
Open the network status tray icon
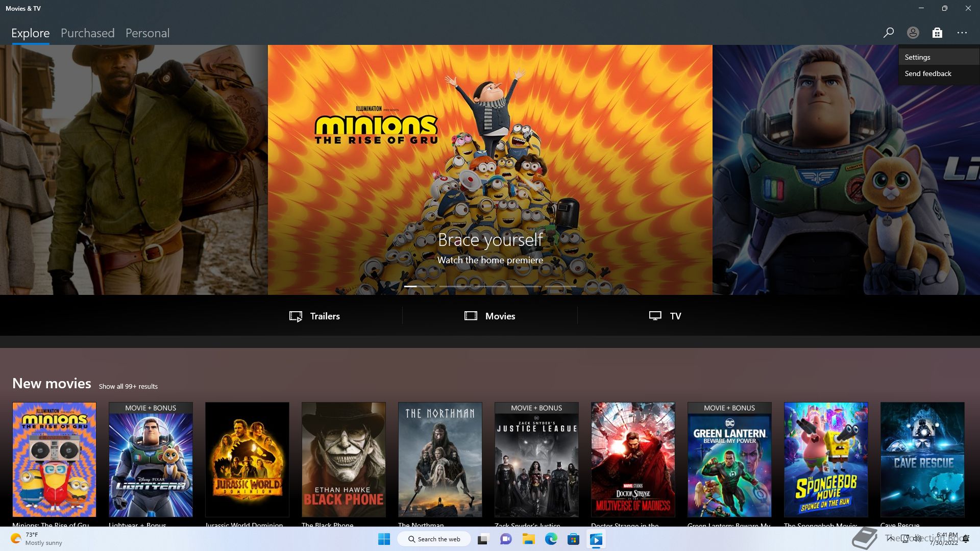coord(904,539)
